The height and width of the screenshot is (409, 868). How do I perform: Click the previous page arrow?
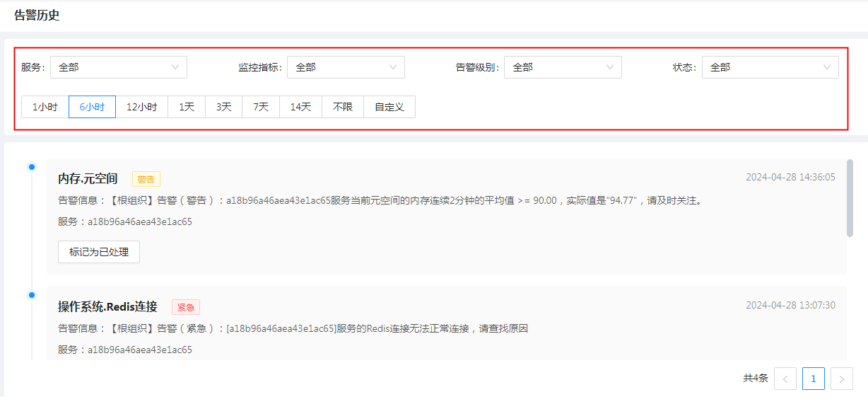pos(785,379)
